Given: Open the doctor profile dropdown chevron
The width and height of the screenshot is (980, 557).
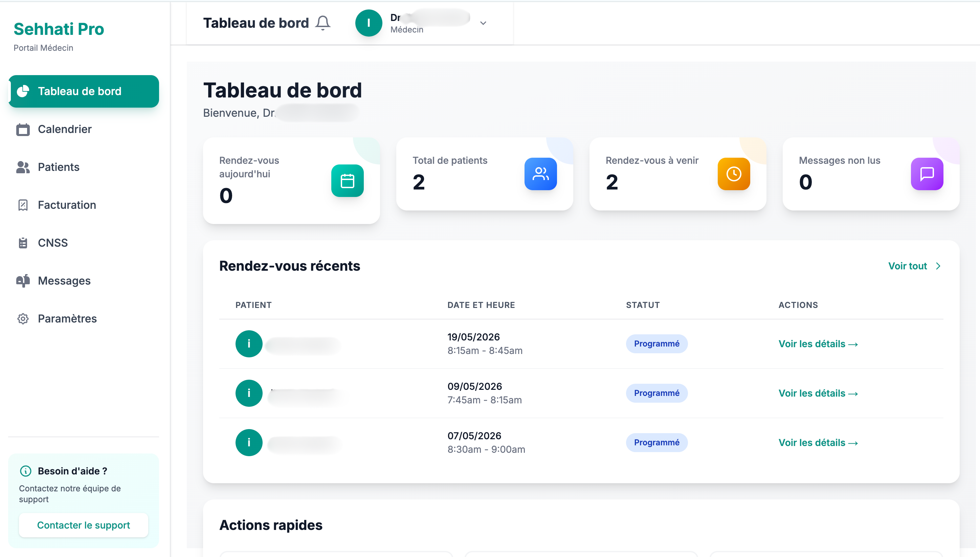Looking at the screenshot, I should click(483, 23).
